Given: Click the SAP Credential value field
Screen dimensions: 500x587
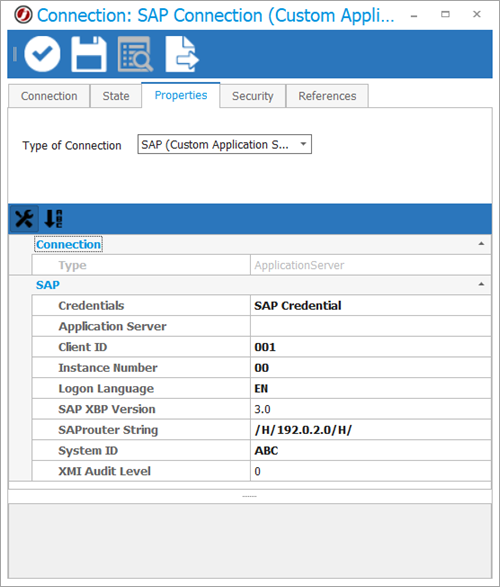Looking at the screenshot, I should click(371, 305).
